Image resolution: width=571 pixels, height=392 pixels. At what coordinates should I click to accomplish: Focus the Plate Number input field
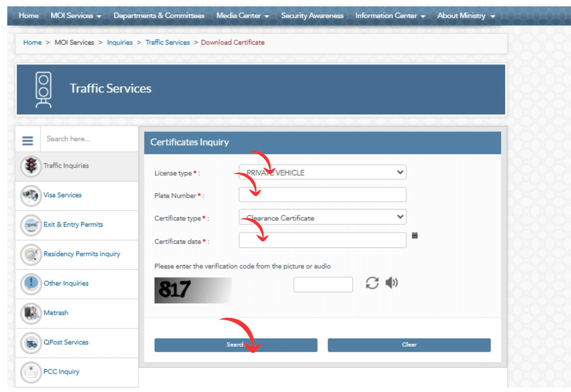coord(323,195)
